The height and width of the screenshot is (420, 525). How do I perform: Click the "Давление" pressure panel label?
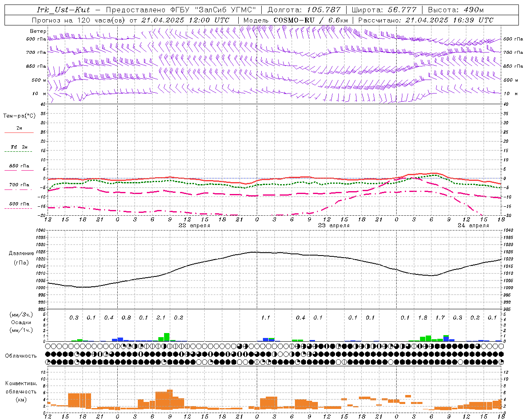pos(21,253)
